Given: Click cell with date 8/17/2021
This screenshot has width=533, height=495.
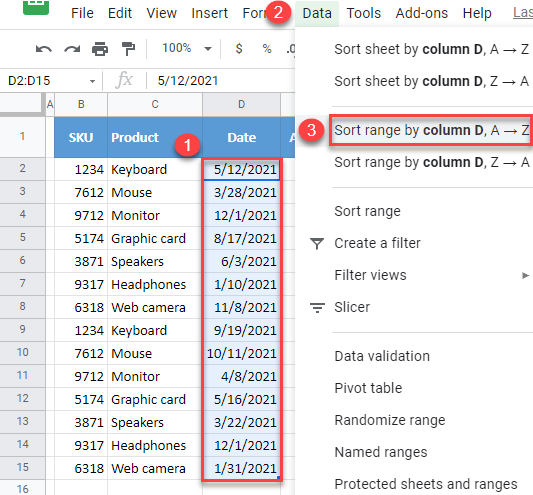Looking at the screenshot, I should point(241,238).
